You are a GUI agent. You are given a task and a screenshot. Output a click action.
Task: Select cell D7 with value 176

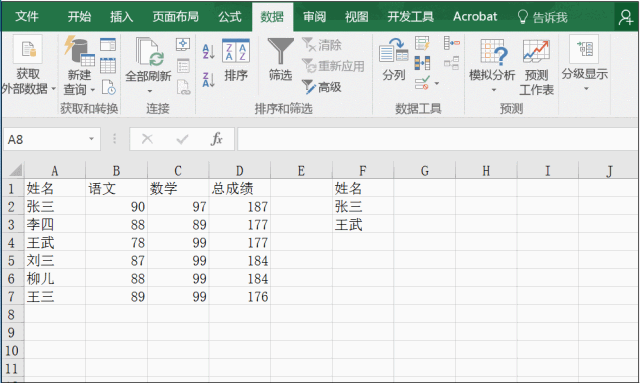(x=240, y=296)
